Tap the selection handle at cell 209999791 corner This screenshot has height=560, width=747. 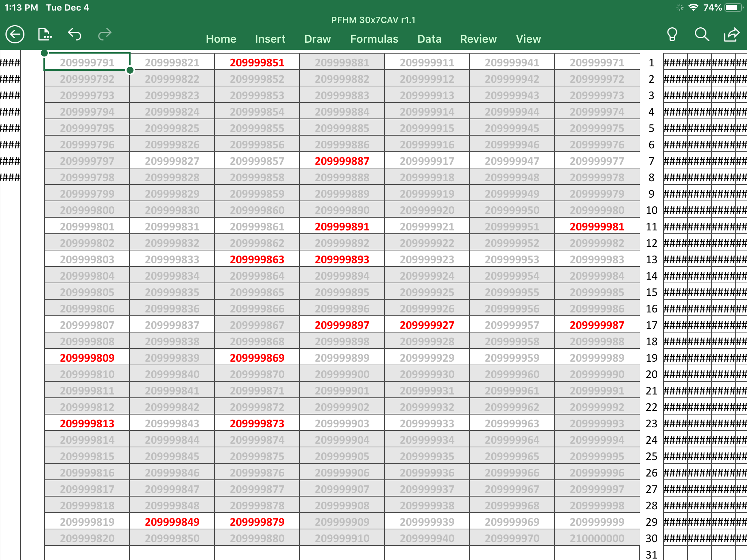pos(130,70)
